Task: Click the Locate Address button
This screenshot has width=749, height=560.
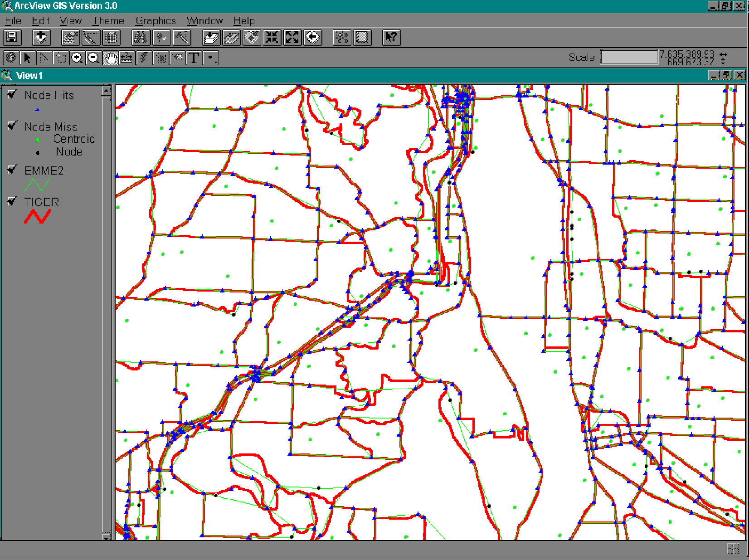Action: click(x=161, y=37)
